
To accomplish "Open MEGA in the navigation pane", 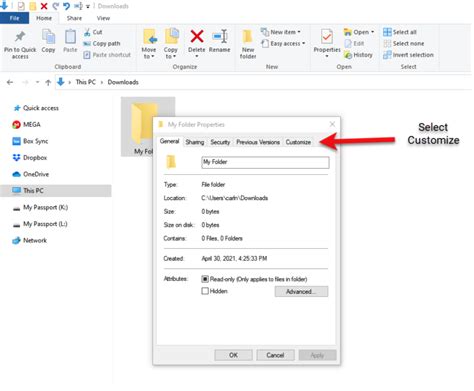I will coord(27,124).
